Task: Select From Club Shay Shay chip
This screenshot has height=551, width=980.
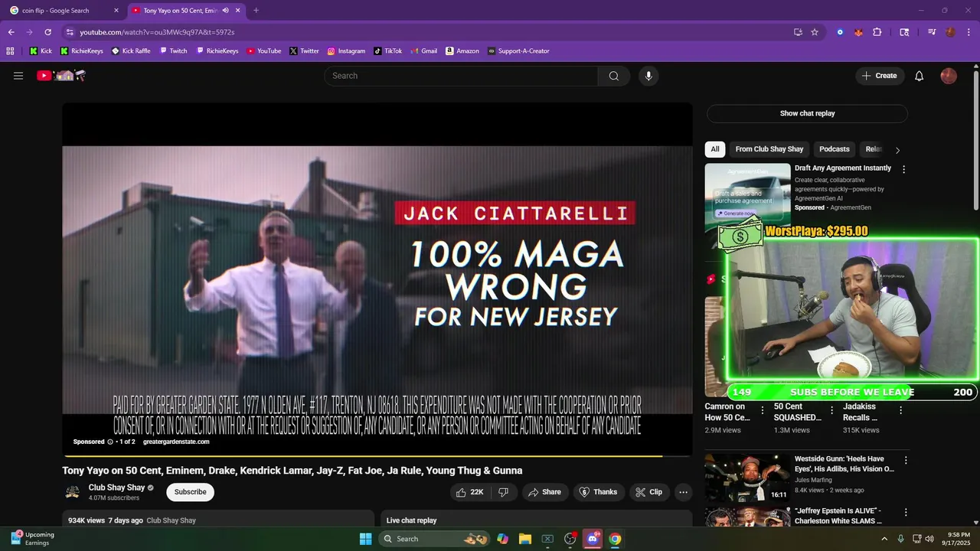Action: (x=769, y=149)
